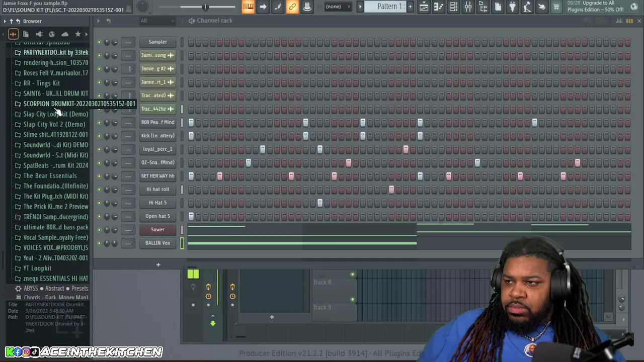This screenshot has width=644, height=362.
Task: Open the OZ-Sna..fMind channel button
Action: coord(157,162)
